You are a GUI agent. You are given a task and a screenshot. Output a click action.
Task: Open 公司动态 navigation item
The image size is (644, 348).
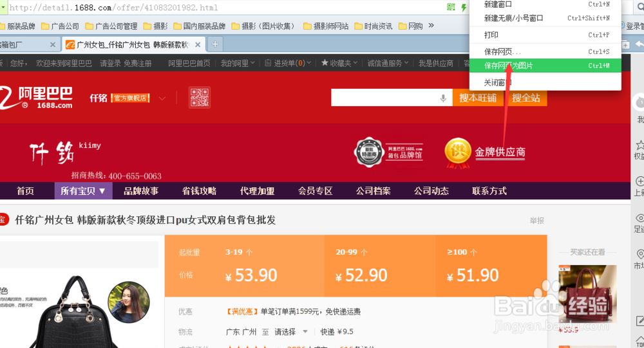[431, 191]
